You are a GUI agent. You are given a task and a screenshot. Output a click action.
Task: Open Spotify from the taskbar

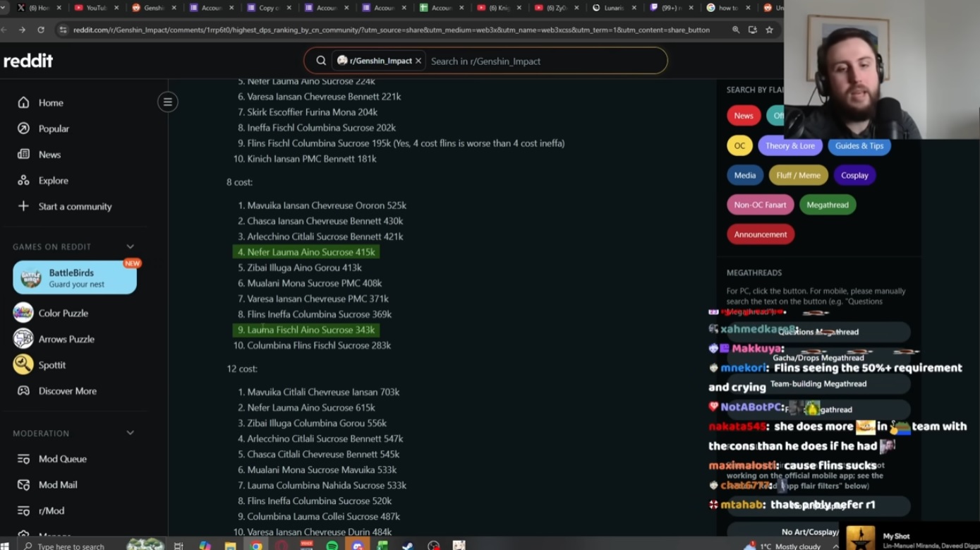tap(332, 546)
